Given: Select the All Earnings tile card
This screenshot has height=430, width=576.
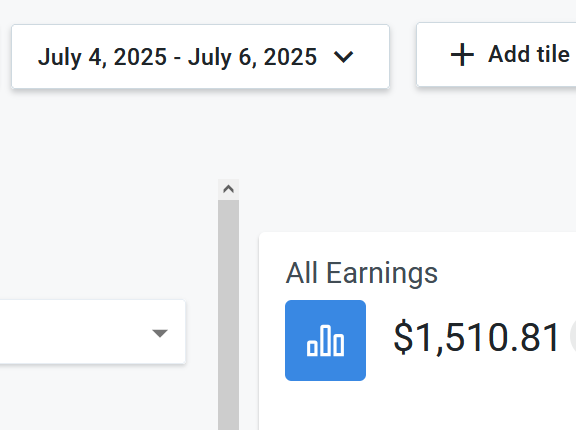Looking at the screenshot, I should 417,331.
